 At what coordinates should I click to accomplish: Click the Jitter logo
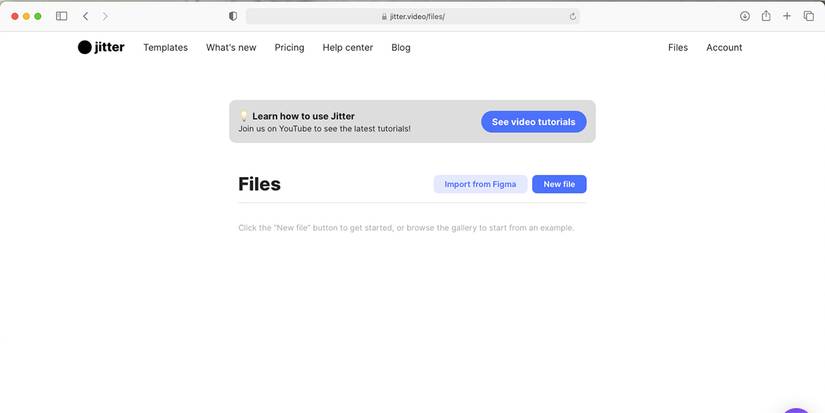(x=101, y=47)
